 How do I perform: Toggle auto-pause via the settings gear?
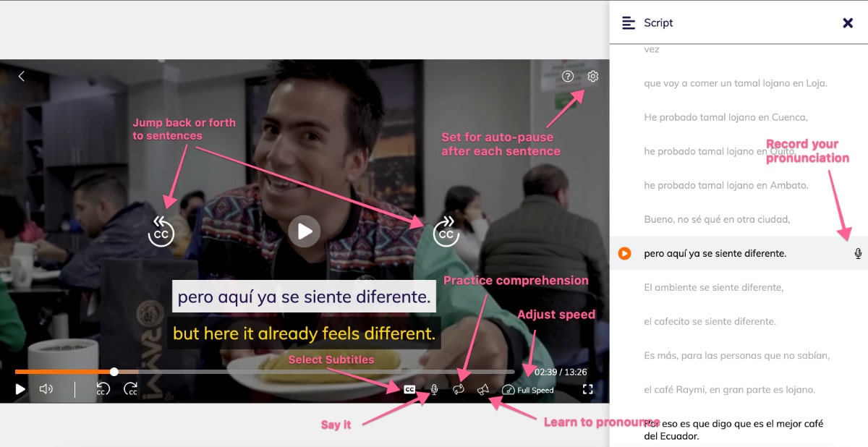(592, 75)
